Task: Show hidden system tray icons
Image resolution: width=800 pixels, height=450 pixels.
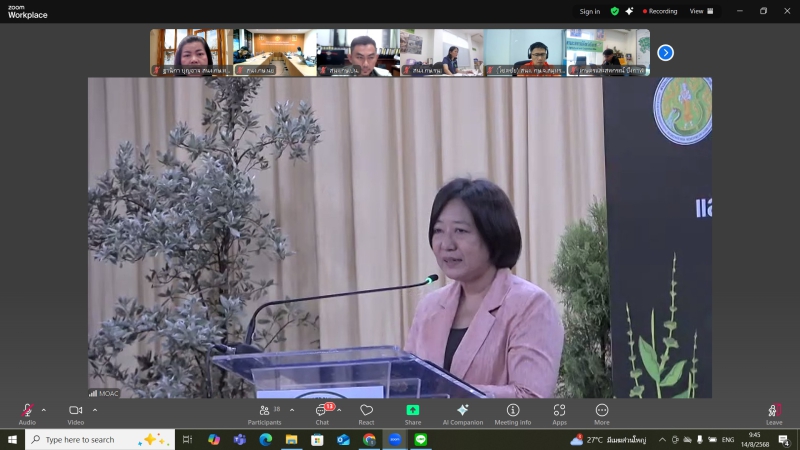Action: [x=662, y=439]
